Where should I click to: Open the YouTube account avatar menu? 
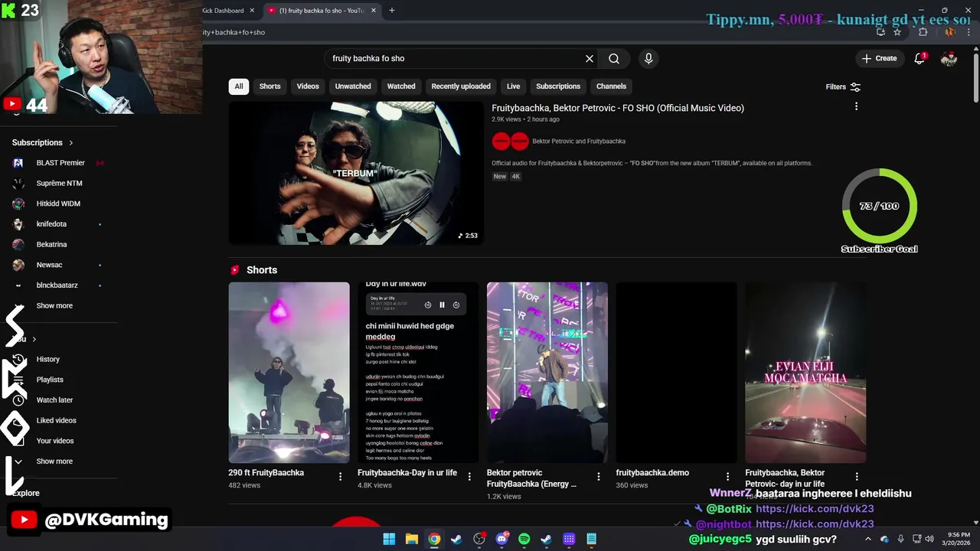949,58
